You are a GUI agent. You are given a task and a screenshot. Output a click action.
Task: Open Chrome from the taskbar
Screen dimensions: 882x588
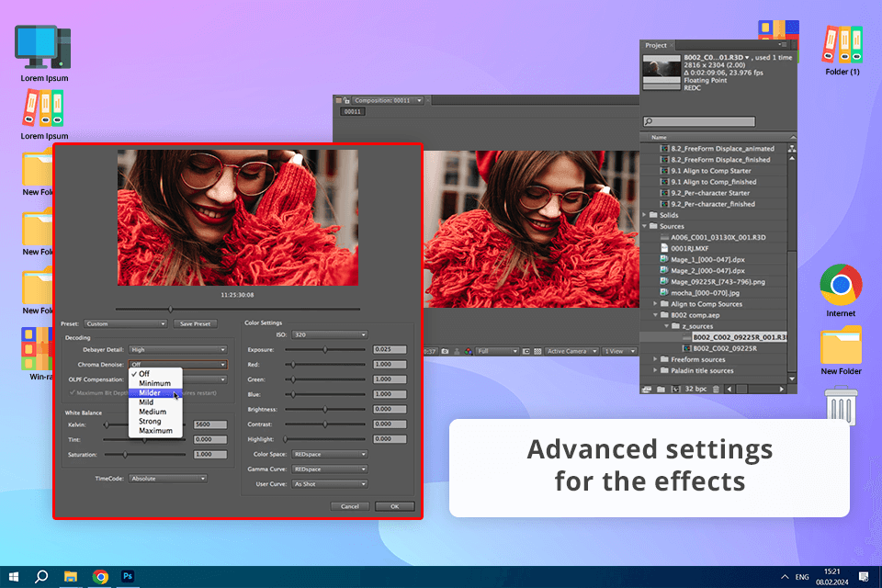coord(101,577)
